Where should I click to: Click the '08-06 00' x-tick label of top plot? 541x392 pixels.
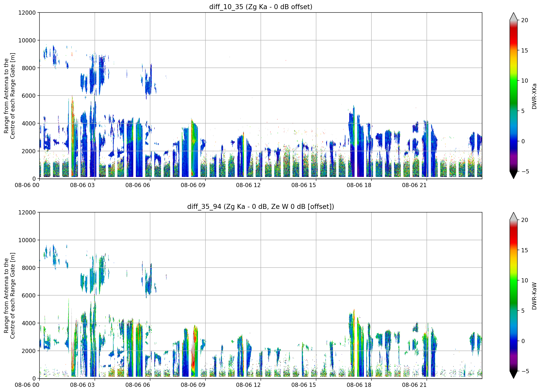[27, 185]
